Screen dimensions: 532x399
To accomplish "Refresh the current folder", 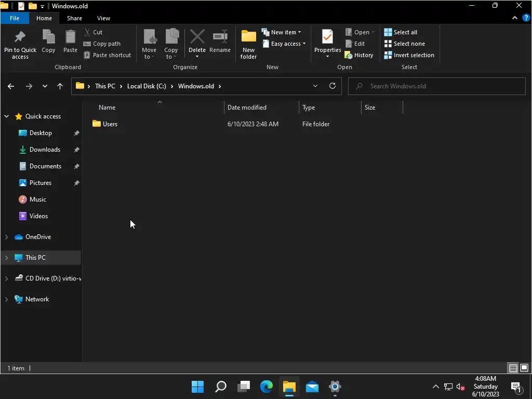I will pos(332,86).
